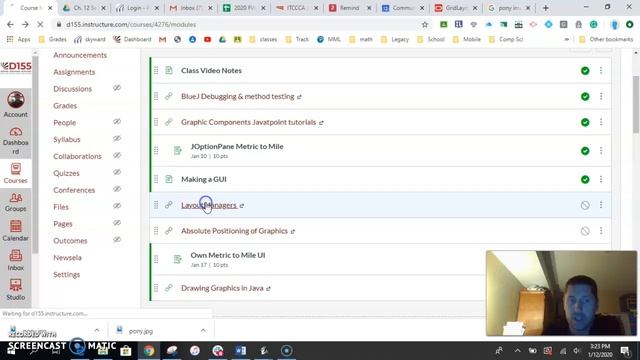Open BlueJ Debugging & method testing link
Viewport: 640px width, 360px height.
click(x=238, y=96)
